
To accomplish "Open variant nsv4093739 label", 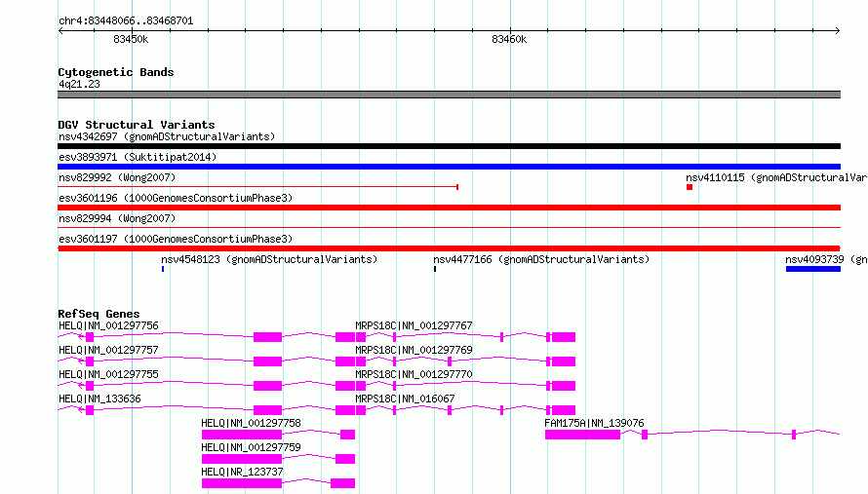I will click(x=826, y=259).
